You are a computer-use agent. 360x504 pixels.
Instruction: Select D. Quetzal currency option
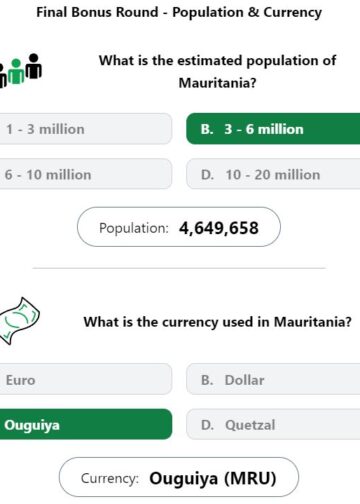click(x=273, y=424)
